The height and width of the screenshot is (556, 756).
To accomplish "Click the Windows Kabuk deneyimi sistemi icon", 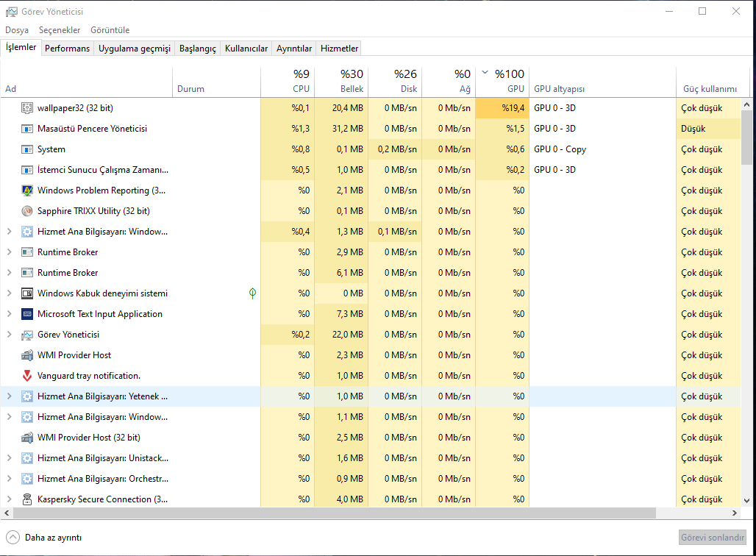I will pyautogui.click(x=27, y=293).
